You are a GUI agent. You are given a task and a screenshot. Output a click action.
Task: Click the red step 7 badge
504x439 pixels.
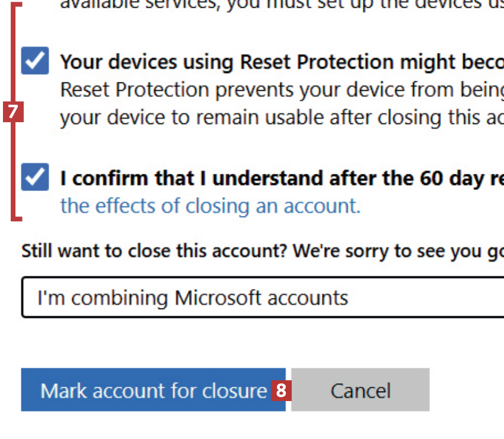[13, 112]
